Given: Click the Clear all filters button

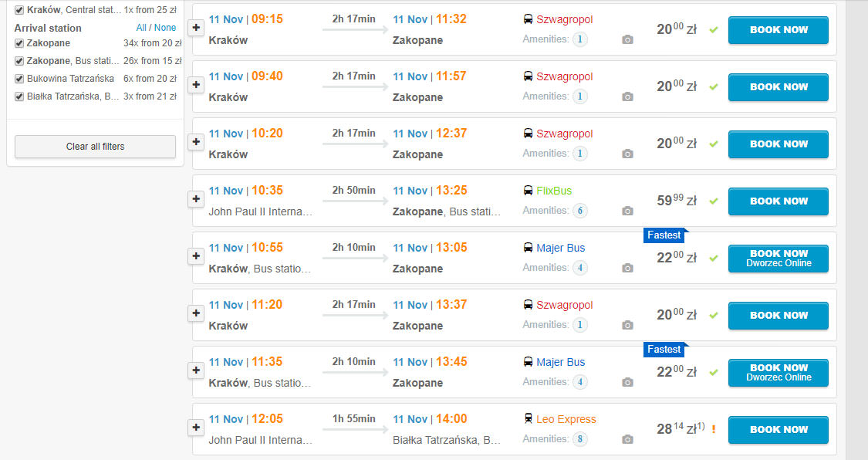Looking at the screenshot, I should pos(95,147).
